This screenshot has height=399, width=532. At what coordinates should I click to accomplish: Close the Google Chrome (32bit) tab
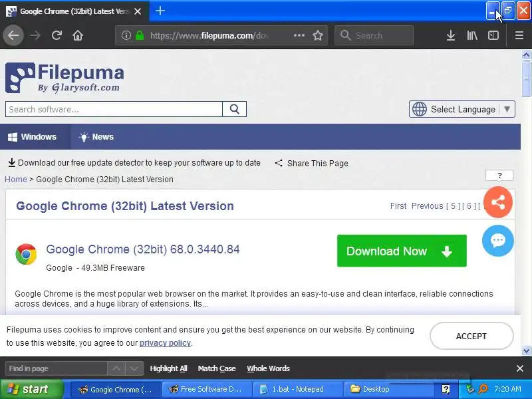point(138,11)
